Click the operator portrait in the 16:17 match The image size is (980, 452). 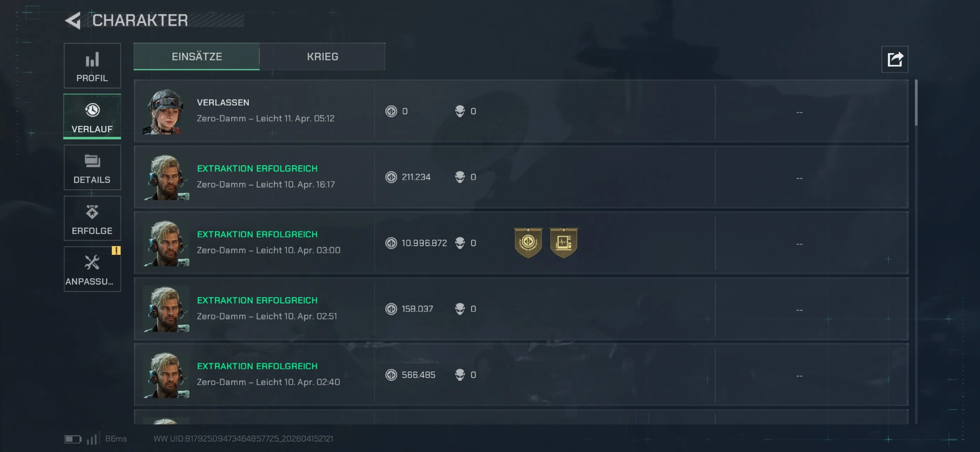click(x=166, y=177)
